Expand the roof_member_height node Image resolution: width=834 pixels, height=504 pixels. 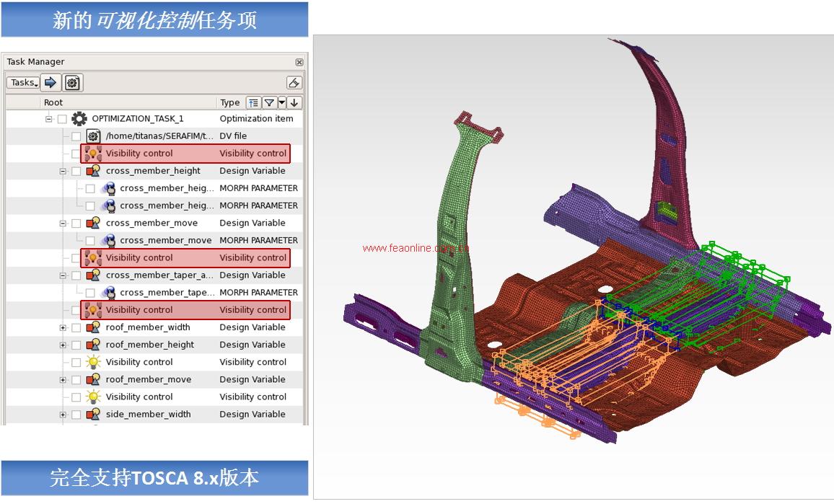pos(63,345)
